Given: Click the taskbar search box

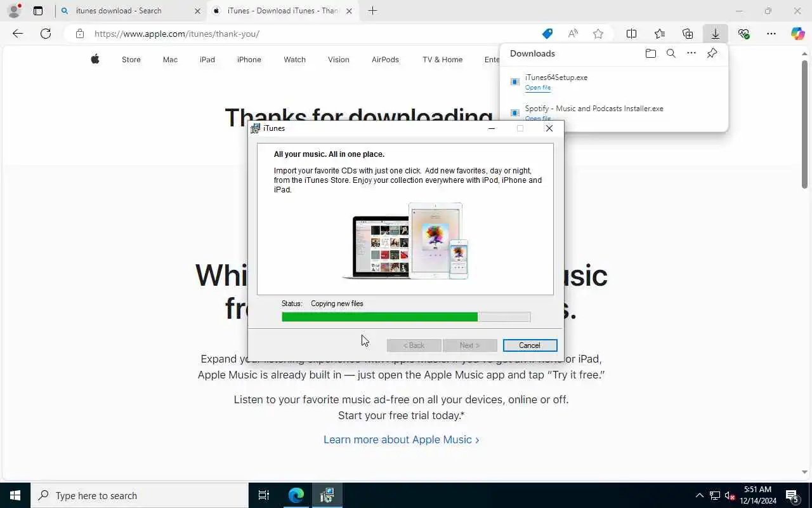Looking at the screenshot, I should 140,495.
